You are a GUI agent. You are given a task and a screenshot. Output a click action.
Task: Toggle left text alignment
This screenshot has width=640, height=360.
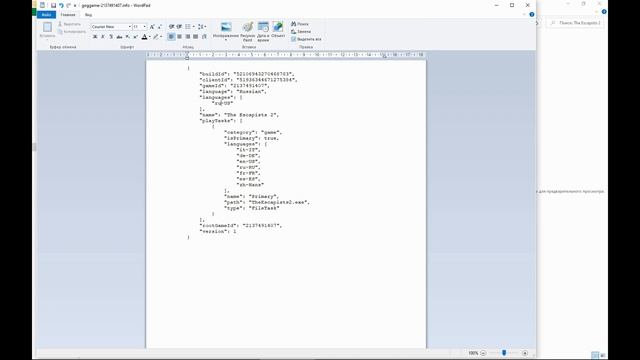tap(171, 37)
